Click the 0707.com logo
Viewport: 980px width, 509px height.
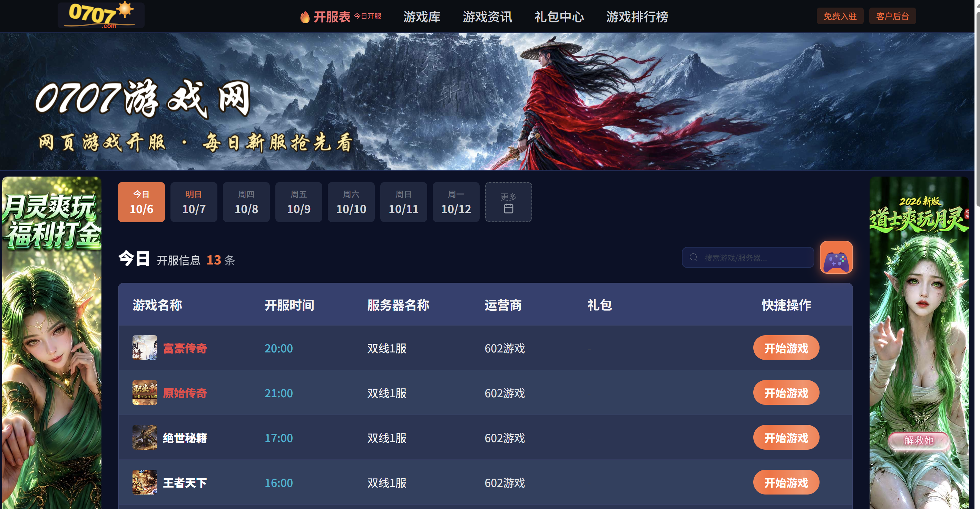pyautogui.click(x=101, y=15)
